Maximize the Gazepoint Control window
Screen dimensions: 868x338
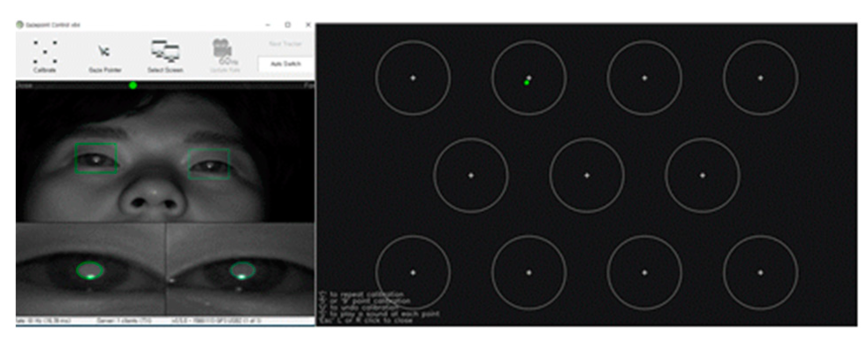[288, 25]
